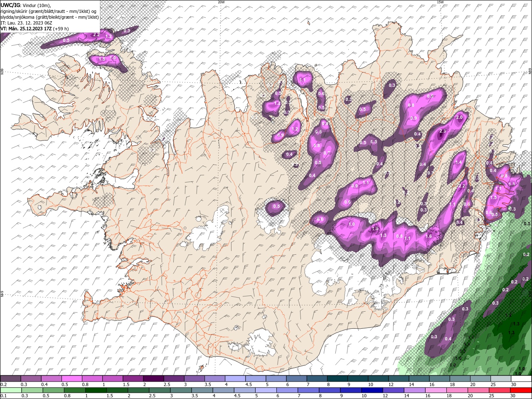Click the light pink swatch between 16 and 18, lower scale

tap(435, 390)
